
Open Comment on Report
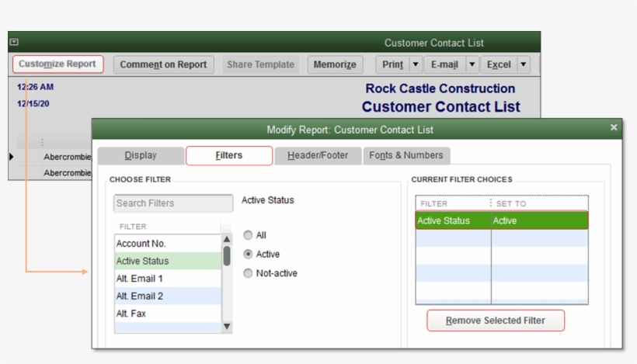tap(163, 64)
